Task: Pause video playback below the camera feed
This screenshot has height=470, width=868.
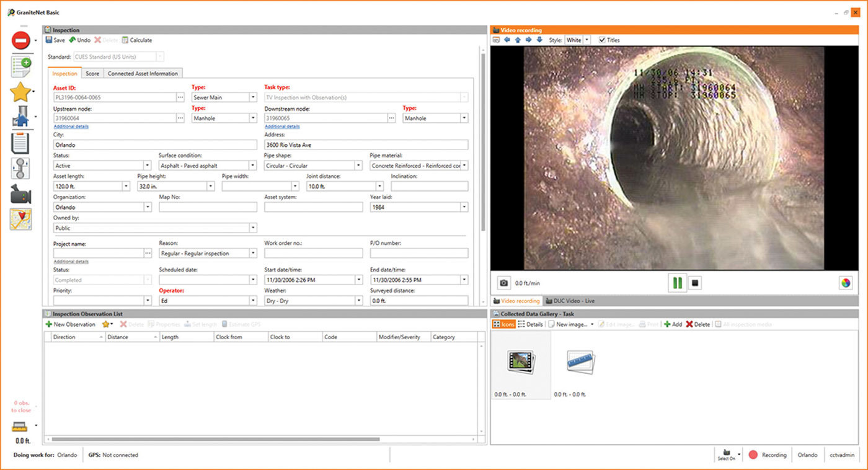Action: pos(678,282)
